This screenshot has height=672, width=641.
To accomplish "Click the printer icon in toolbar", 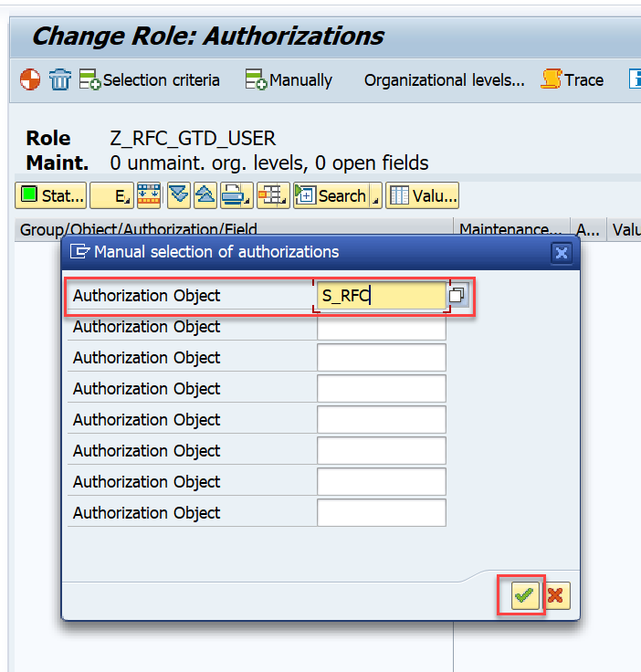I will click(x=233, y=195).
